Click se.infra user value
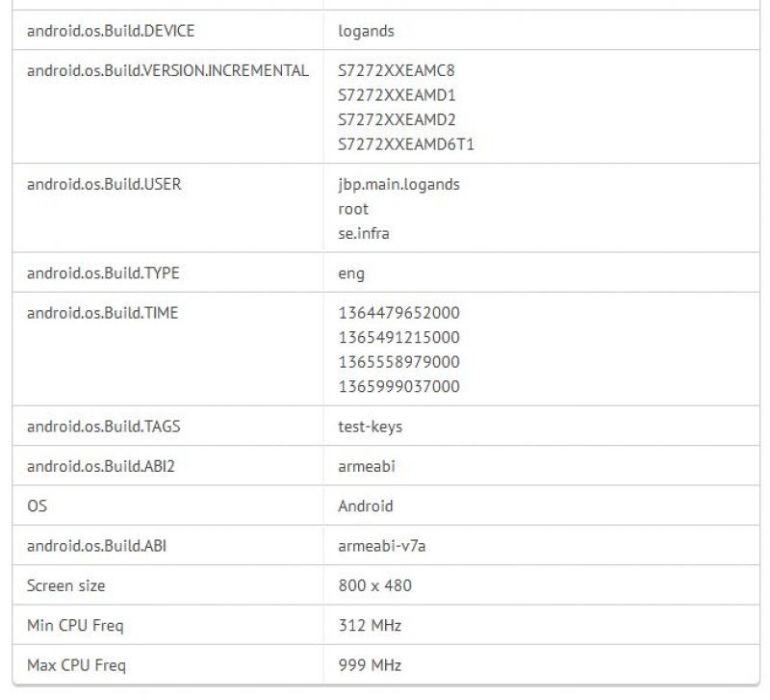The image size is (770, 700). (x=364, y=233)
